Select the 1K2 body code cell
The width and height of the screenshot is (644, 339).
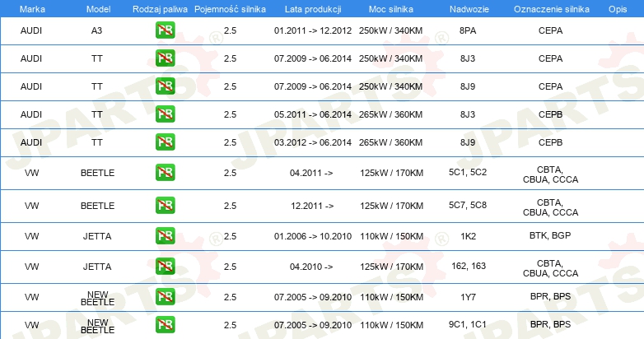coord(468,236)
